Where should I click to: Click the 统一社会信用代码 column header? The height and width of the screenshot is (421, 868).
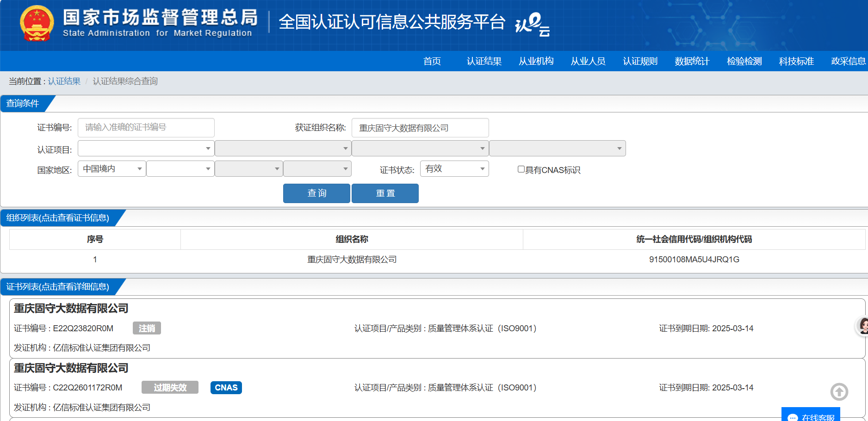point(694,239)
